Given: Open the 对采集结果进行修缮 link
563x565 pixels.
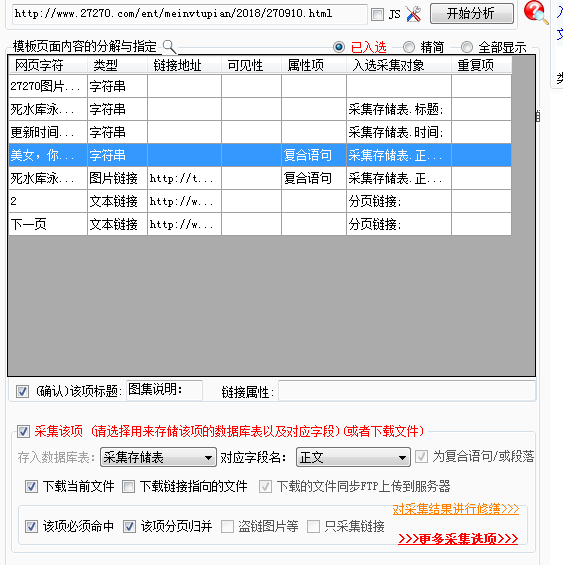Looking at the screenshot, I should pyautogui.click(x=456, y=509).
